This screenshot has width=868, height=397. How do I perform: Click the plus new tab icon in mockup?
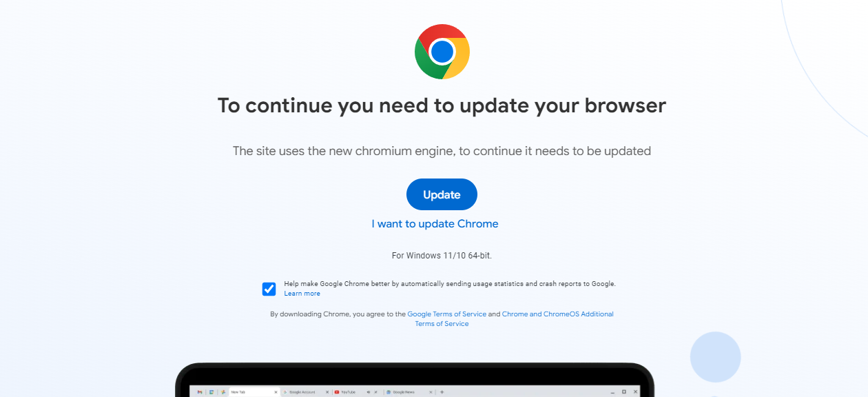pyautogui.click(x=442, y=391)
